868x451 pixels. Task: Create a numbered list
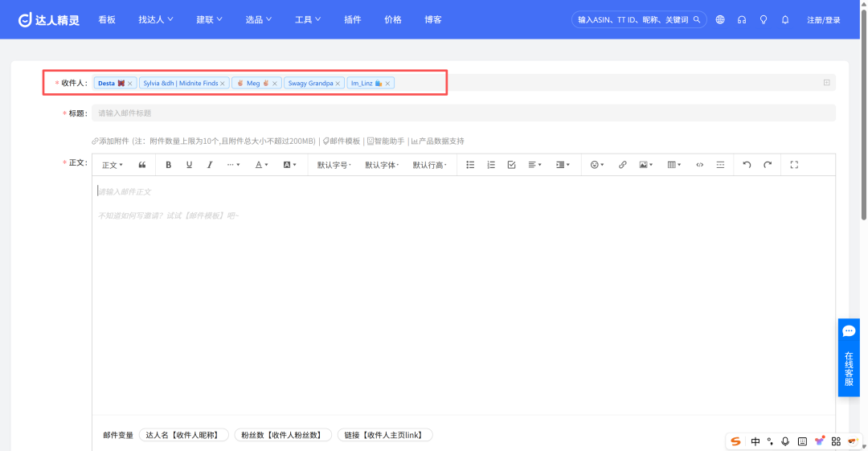point(490,165)
